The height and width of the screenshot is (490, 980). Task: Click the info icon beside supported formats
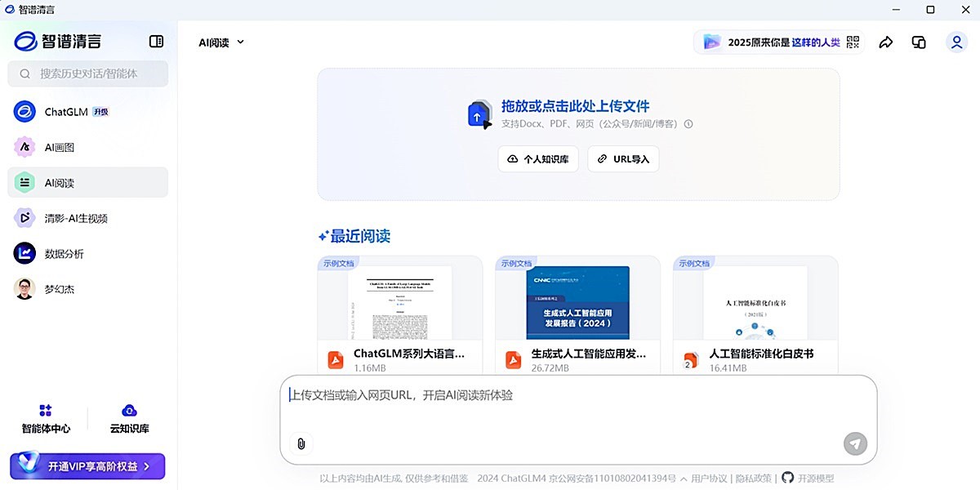[688, 124]
